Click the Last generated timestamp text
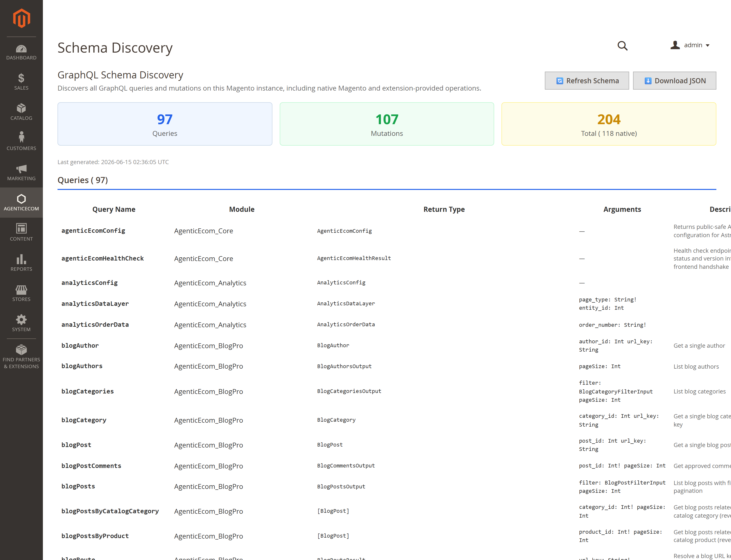Image resolution: width=731 pixels, height=560 pixels. pyautogui.click(x=113, y=162)
